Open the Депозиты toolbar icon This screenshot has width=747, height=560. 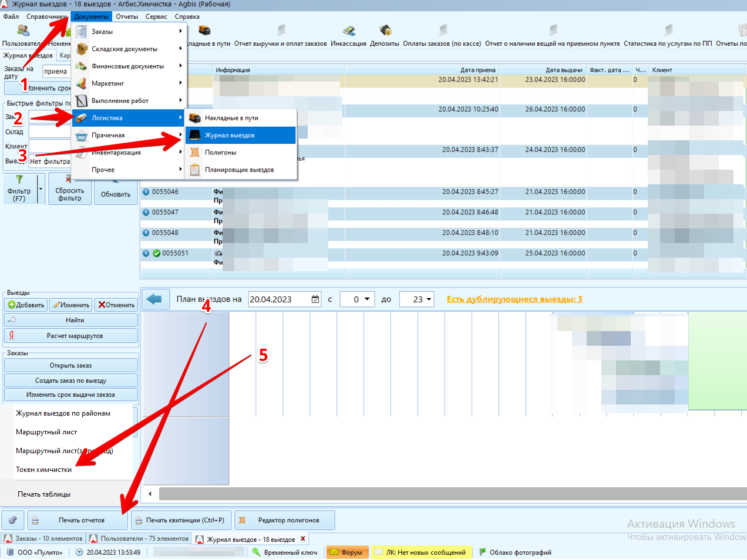tap(385, 30)
